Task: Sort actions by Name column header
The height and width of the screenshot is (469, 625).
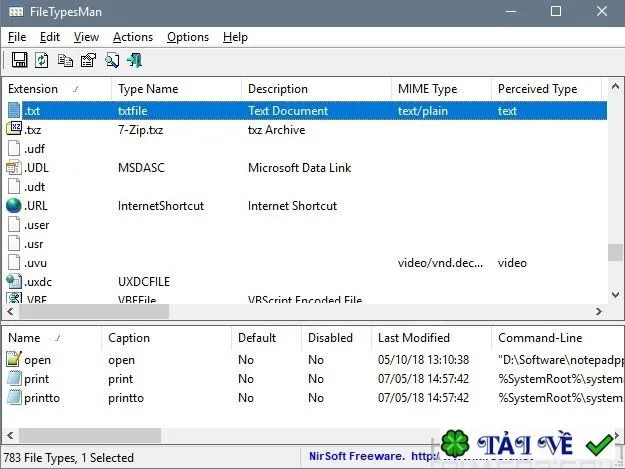Action: tap(52, 338)
